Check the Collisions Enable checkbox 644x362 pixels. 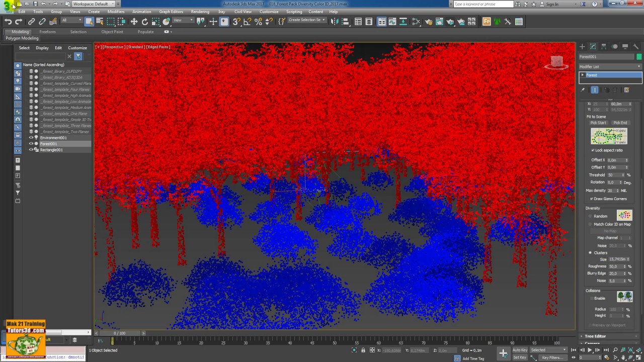[x=592, y=298]
